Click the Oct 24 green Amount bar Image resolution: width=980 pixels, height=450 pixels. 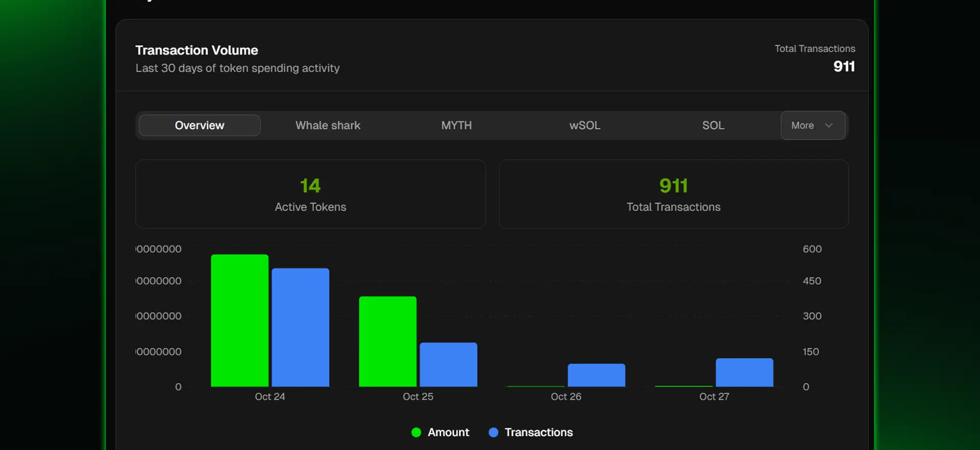[x=239, y=320]
